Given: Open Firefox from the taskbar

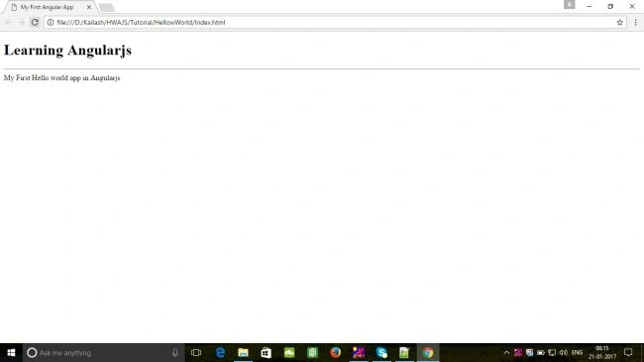Looking at the screenshot, I should [x=336, y=352].
